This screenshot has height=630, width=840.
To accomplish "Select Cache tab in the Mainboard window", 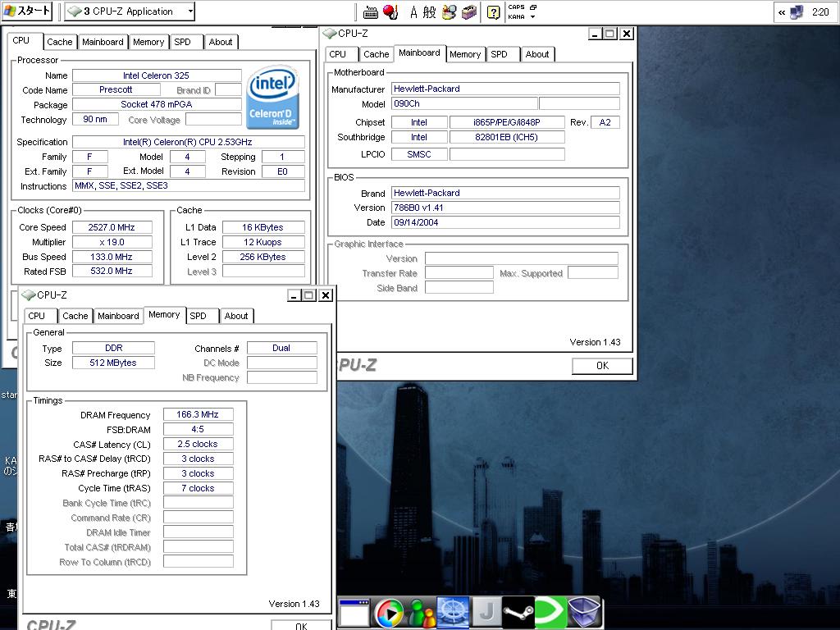I will pos(376,54).
